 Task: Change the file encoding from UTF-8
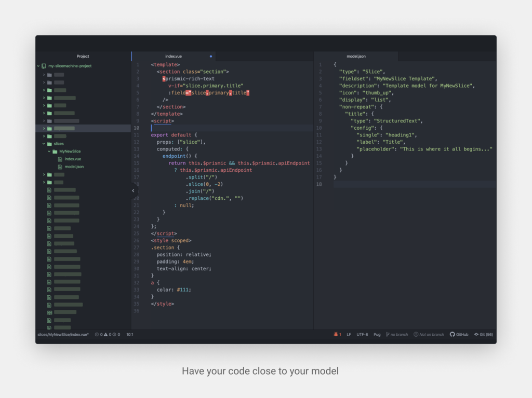[x=362, y=335]
